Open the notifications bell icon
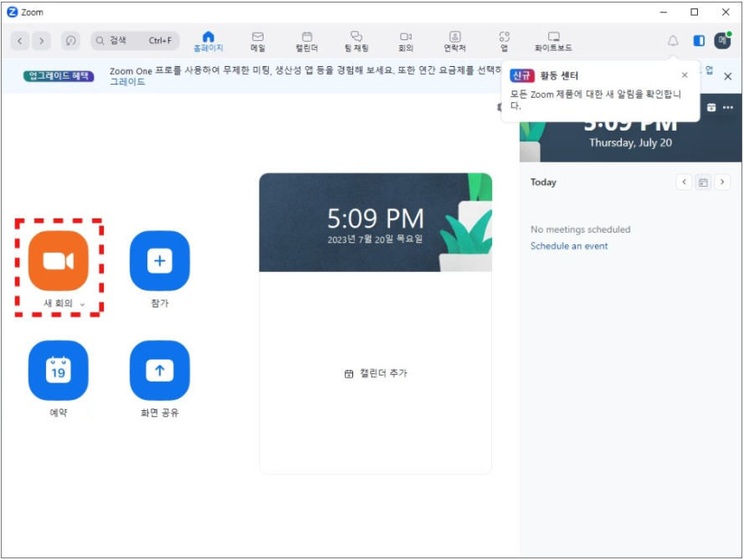The height and width of the screenshot is (560, 744). pos(673,41)
